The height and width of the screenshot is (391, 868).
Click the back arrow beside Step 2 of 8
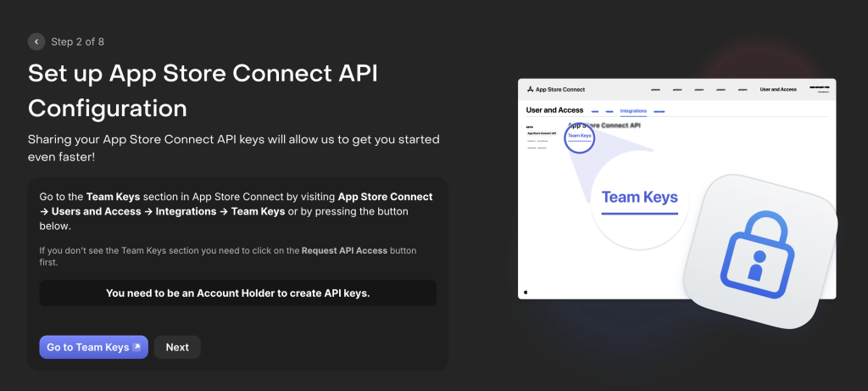click(36, 42)
